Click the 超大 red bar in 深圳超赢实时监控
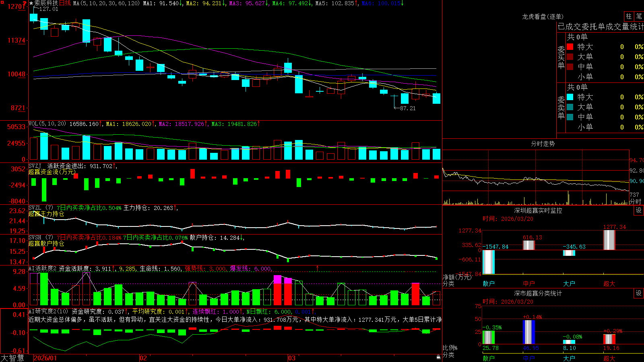This screenshot has height=362, width=644. point(609,240)
